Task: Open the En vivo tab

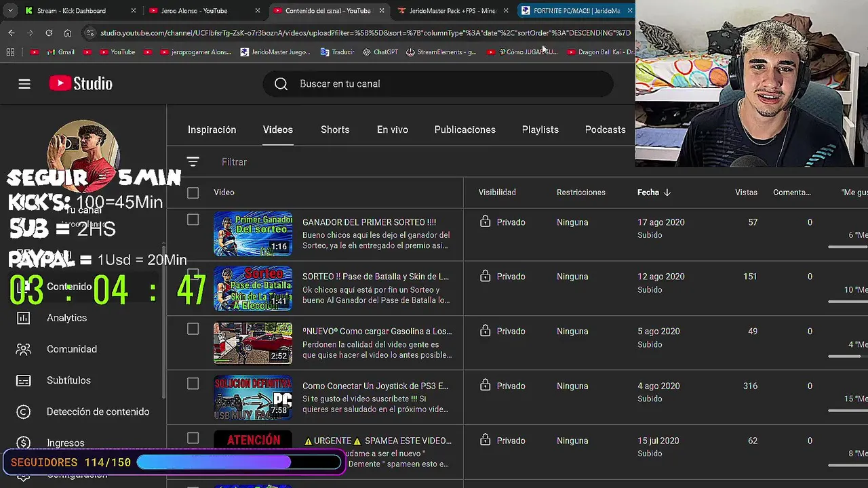Action: click(393, 129)
